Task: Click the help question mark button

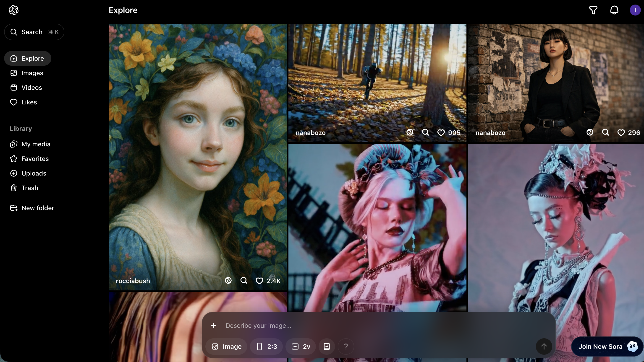Action: coord(346,346)
